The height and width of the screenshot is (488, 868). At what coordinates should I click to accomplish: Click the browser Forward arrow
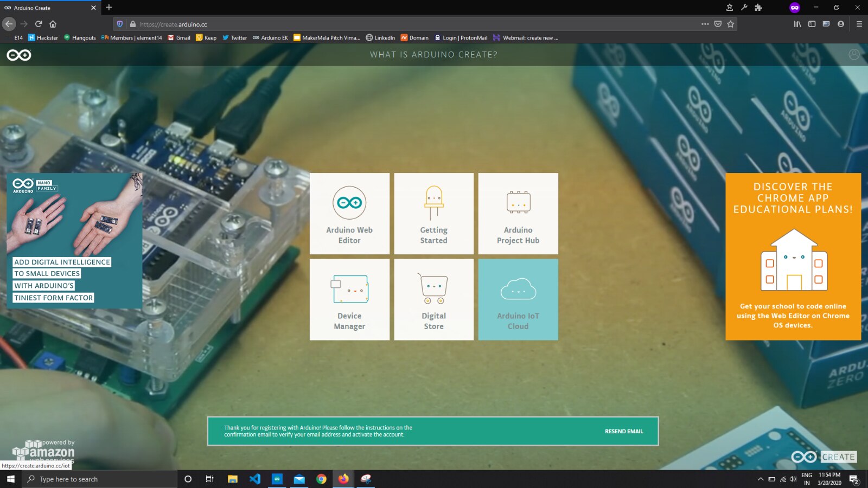(24, 24)
